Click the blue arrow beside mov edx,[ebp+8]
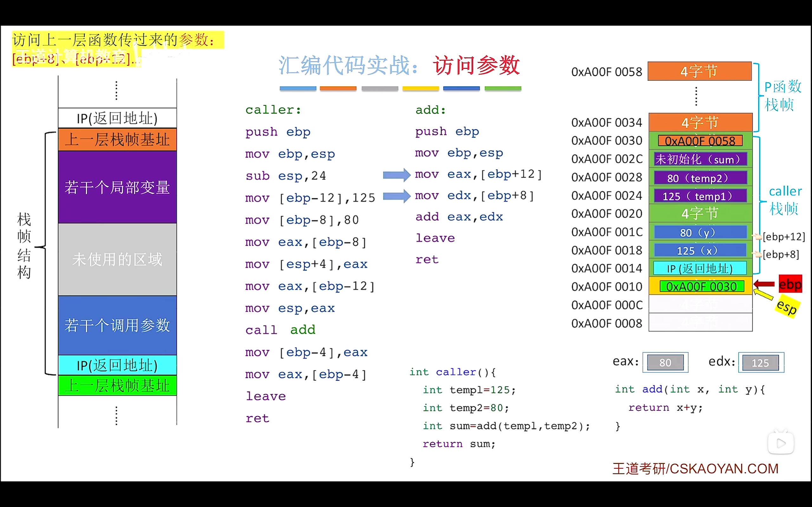The width and height of the screenshot is (812, 507). click(x=396, y=196)
